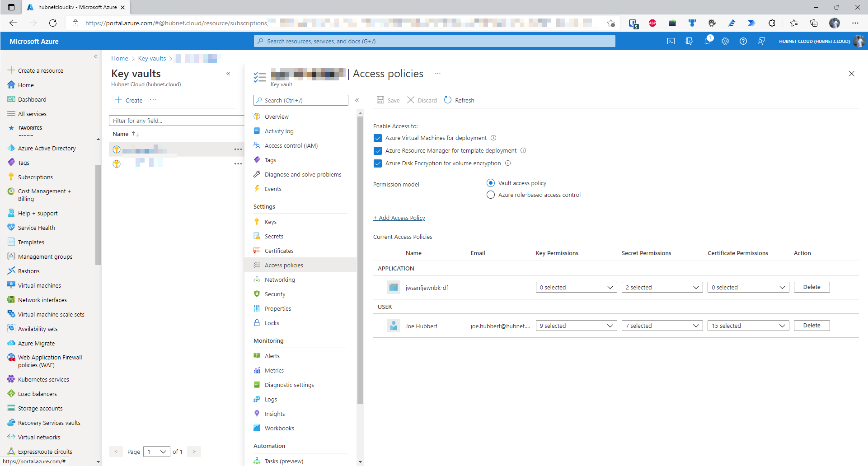868x466 pixels.
Task: Open Diagnostic settings under Monitoring
Action: tap(289, 385)
